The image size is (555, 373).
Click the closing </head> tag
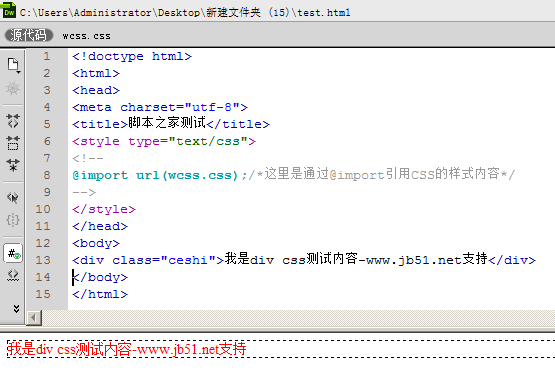click(100, 226)
